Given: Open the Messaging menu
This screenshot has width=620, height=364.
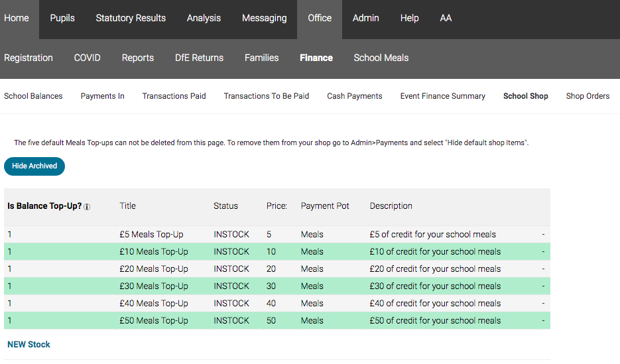Looking at the screenshot, I should 264,18.
